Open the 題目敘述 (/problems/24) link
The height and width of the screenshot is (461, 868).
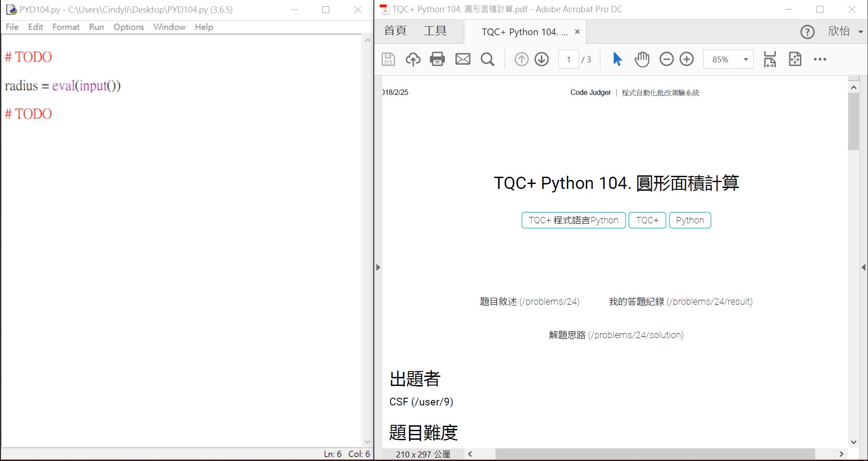[x=529, y=301]
